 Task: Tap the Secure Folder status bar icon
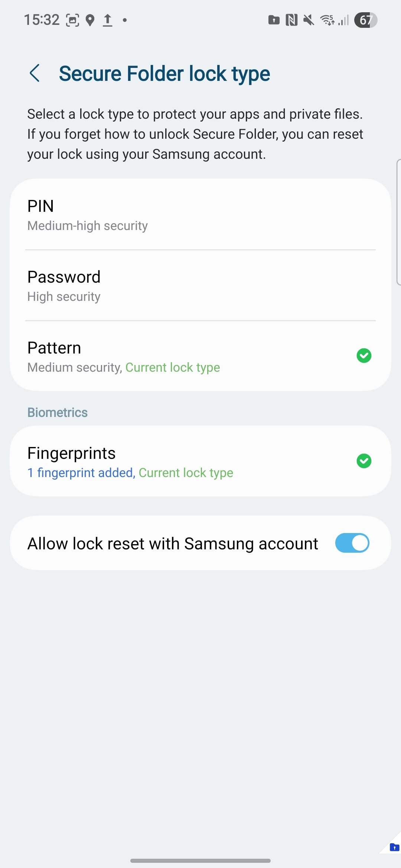tap(274, 20)
